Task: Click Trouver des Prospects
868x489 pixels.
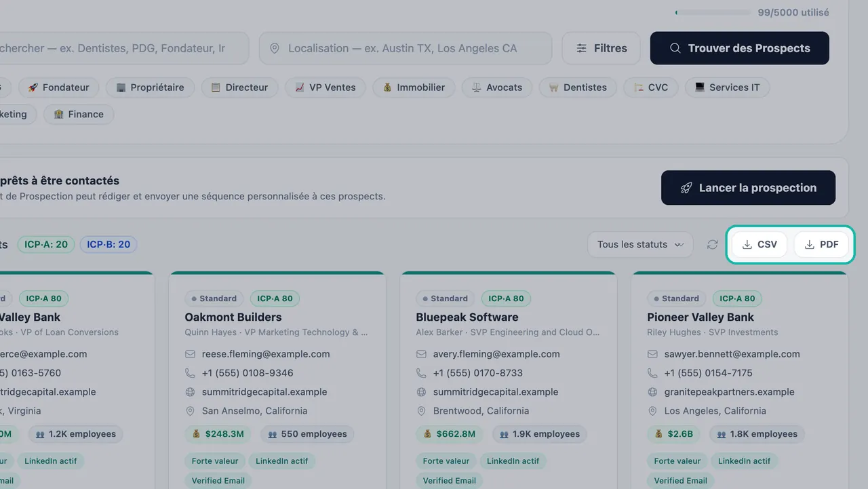Action: 740,48
